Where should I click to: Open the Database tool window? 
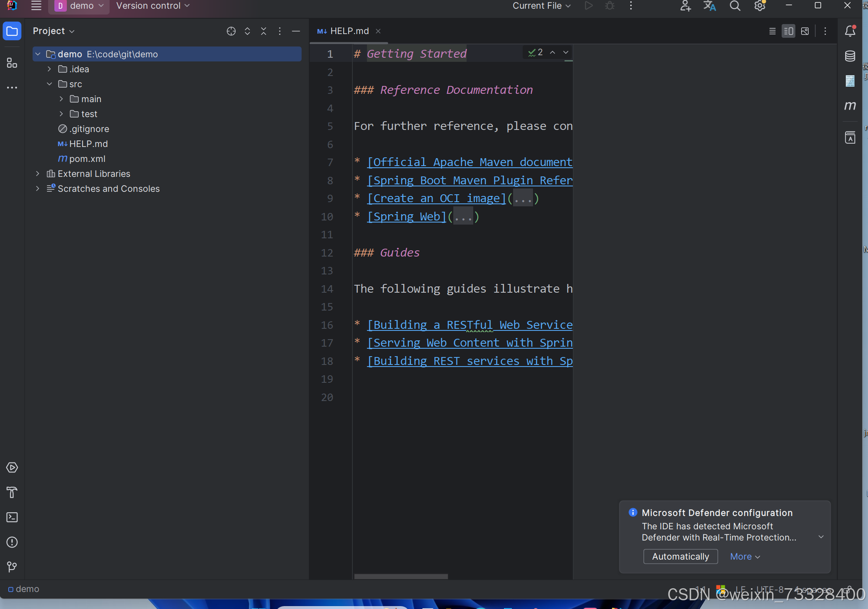click(x=850, y=56)
